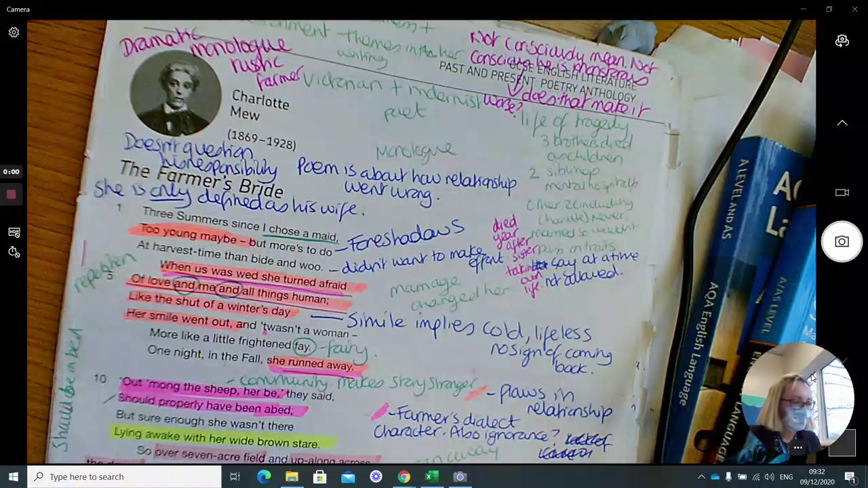Toggle the HDR off icon

pyautogui.click(x=14, y=232)
